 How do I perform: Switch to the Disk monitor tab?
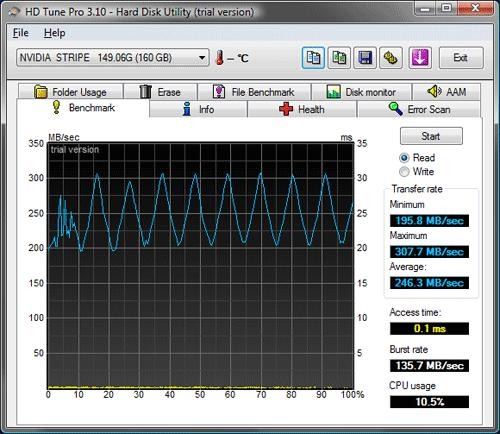coord(361,92)
